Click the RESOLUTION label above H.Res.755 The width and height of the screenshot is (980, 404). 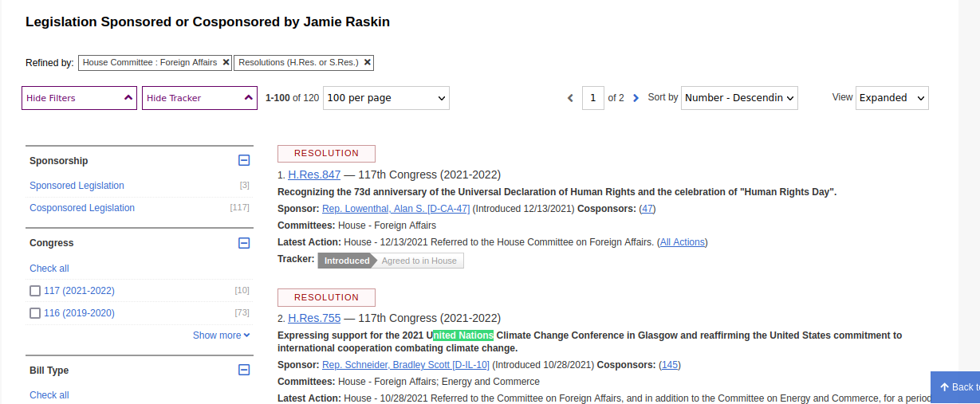[326, 298]
